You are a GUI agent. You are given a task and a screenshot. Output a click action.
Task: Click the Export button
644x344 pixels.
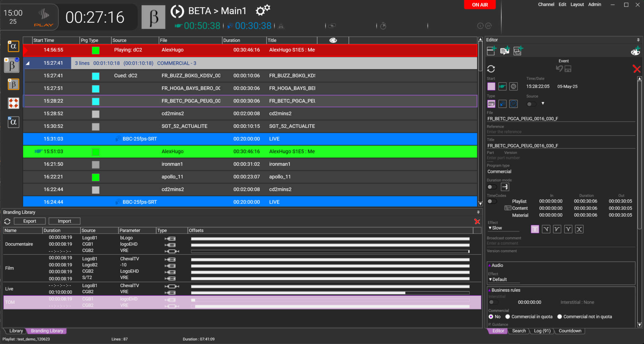point(30,221)
